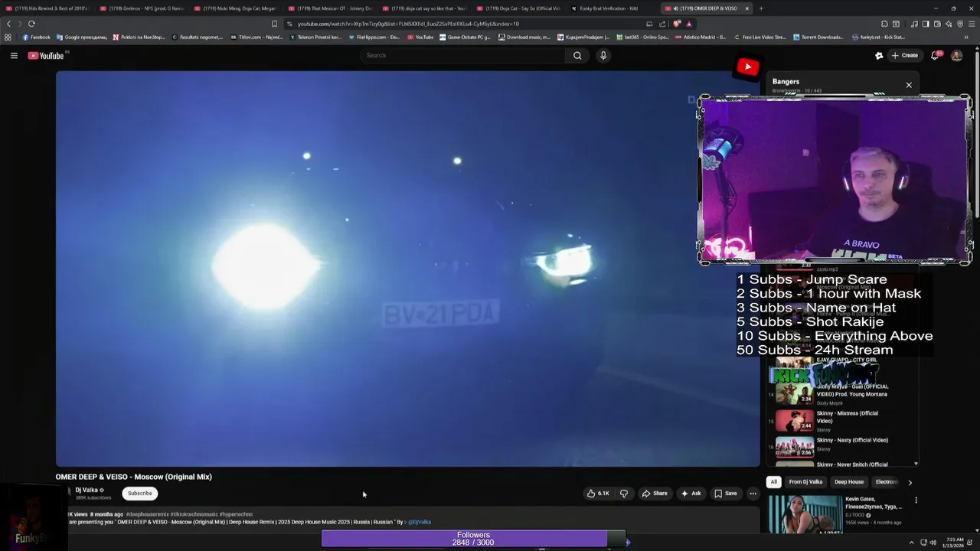This screenshot has height=551, width=980.
Task: Play Skinny - Mistress playlist video
Action: tap(842, 420)
